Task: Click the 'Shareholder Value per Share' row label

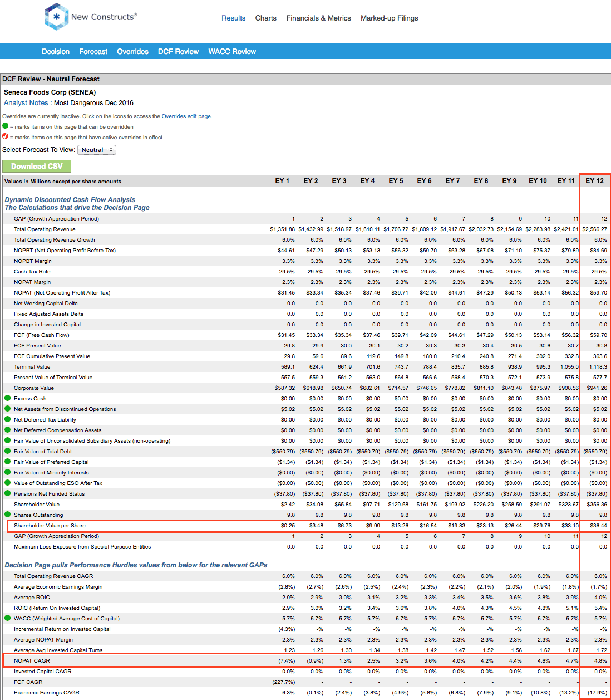Action: tap(50, 526)
